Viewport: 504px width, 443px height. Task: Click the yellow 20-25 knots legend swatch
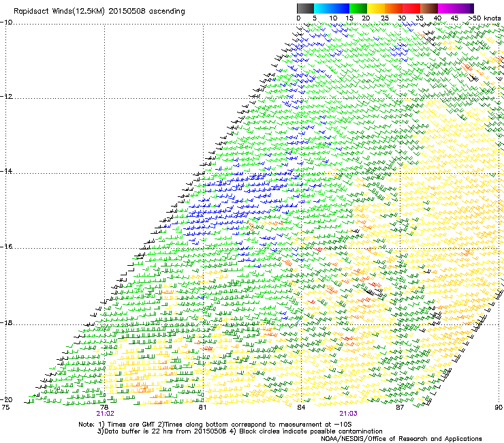click(376, 8)
